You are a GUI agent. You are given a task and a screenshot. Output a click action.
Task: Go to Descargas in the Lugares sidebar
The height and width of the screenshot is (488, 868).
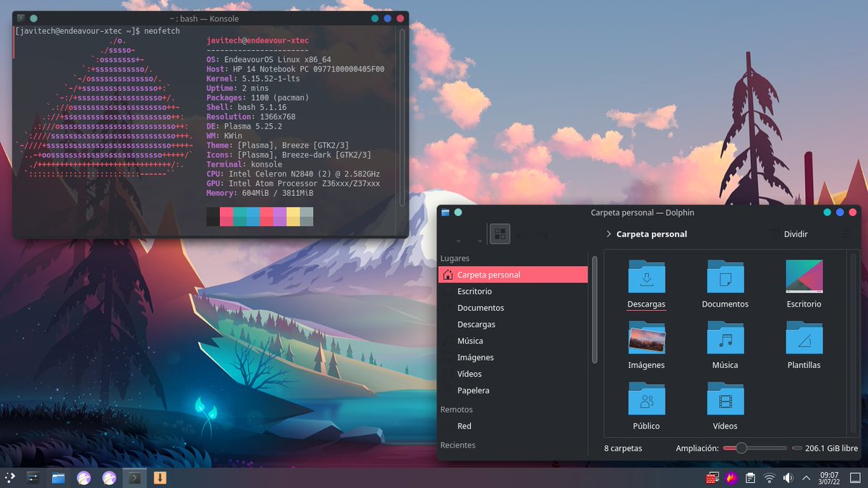pos(513,325)
